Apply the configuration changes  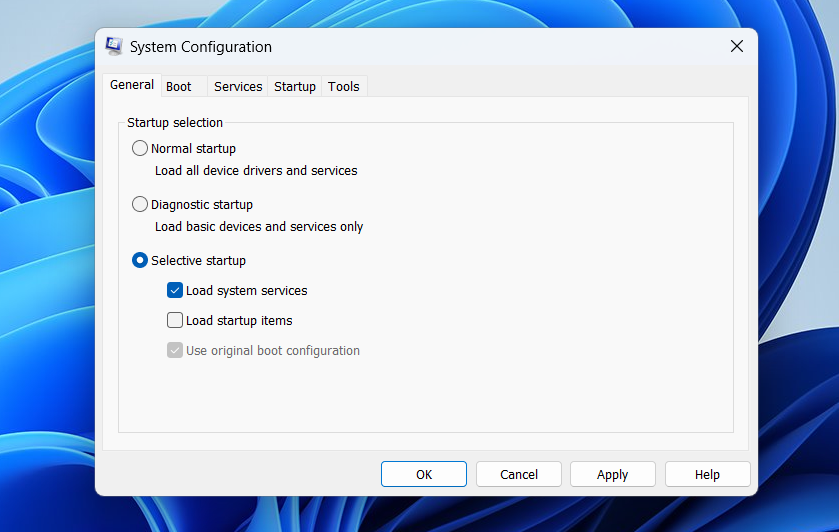(x=613, y=474)
